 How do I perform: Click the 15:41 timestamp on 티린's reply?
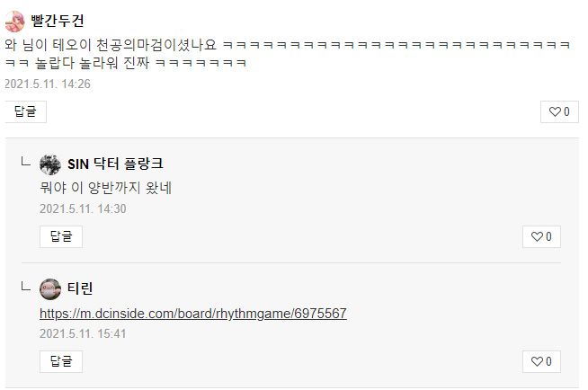(83, 333)
